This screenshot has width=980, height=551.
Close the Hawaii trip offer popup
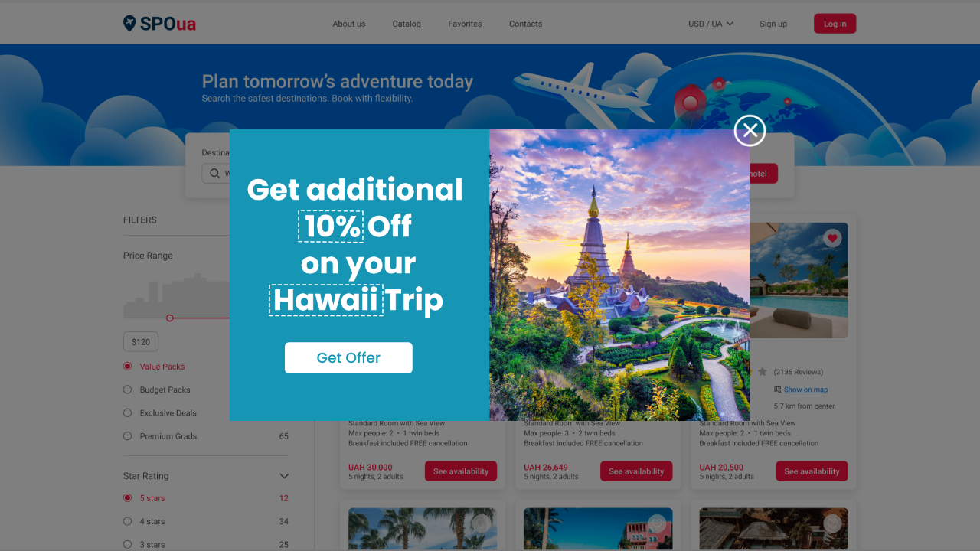750,130
